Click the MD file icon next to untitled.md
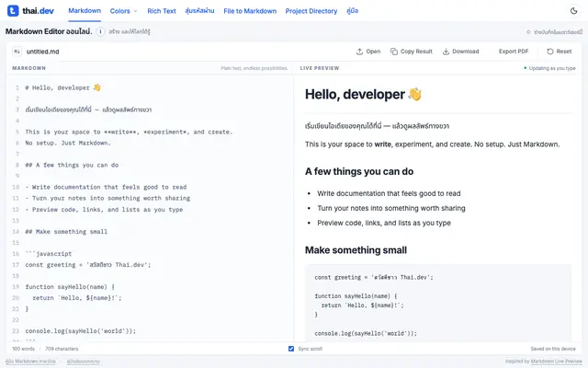Viewport: 588px width, 368px height. point(17,52)
